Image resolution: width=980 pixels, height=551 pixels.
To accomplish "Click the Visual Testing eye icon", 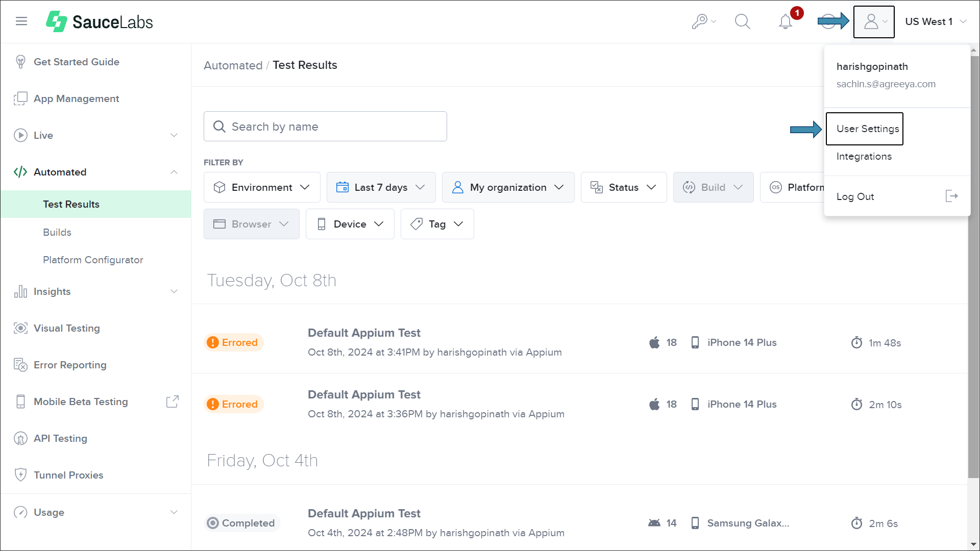I will click(x=20, y=328).
